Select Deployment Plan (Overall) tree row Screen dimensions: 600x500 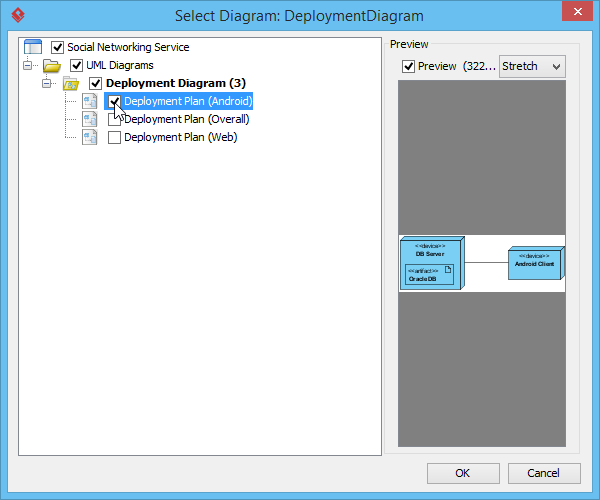pos(187,119)
